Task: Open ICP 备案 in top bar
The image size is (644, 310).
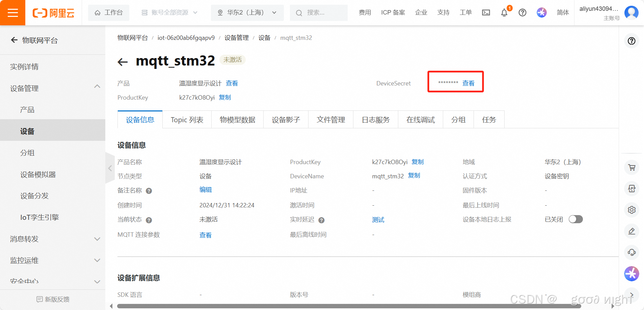Action: click(x=393, y=13)
